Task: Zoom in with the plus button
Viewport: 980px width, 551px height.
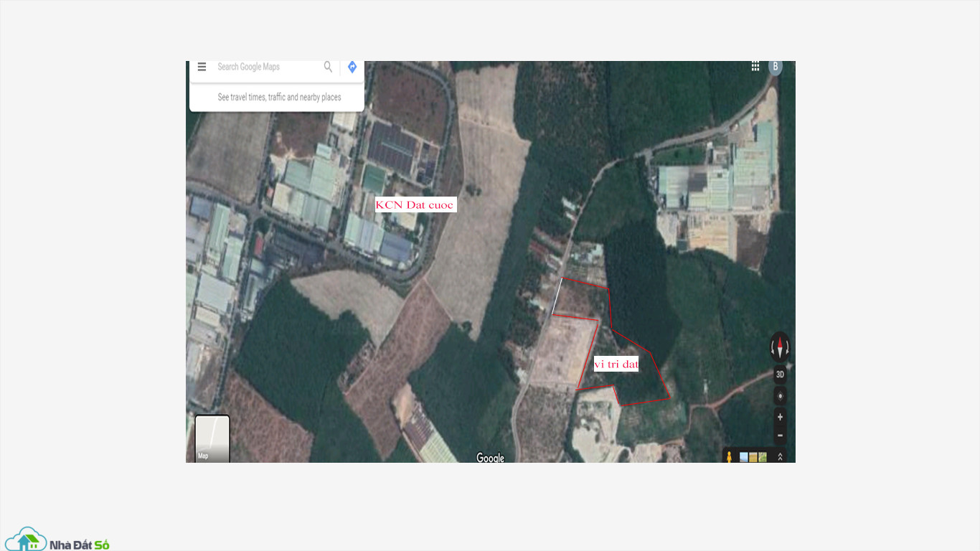Action: [x=780, y=417]
